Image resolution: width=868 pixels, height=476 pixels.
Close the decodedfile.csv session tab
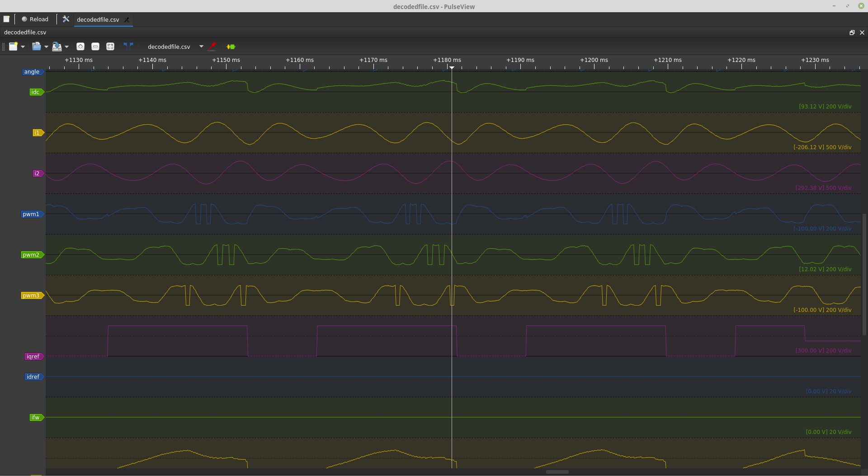click(x=127, y=19)
